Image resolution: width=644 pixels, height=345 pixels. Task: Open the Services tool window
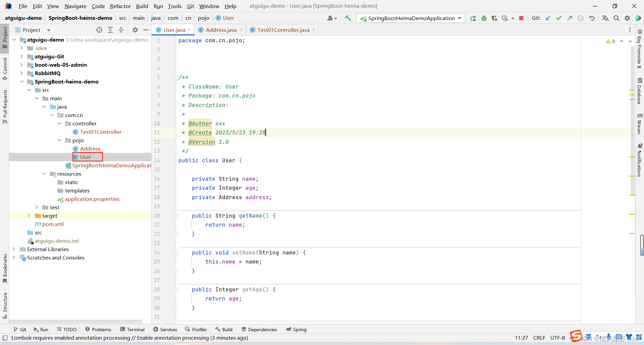(165, 330)
